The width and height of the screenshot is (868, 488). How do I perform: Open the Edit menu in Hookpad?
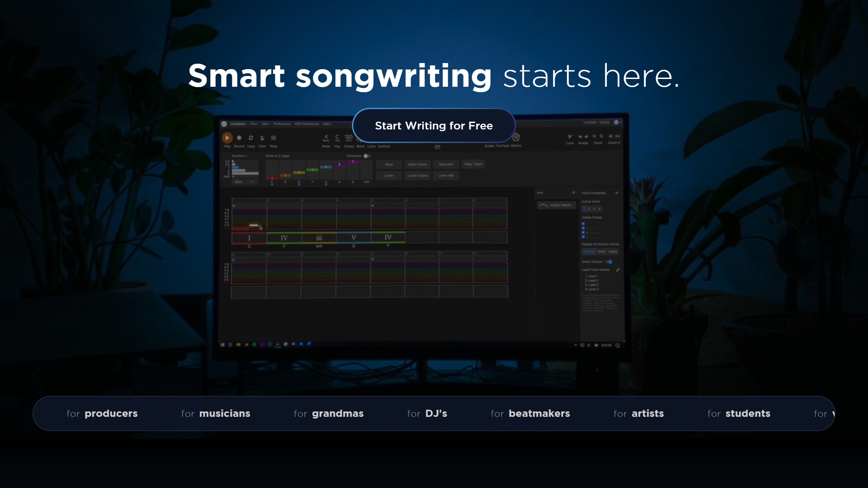coord(265,124)
